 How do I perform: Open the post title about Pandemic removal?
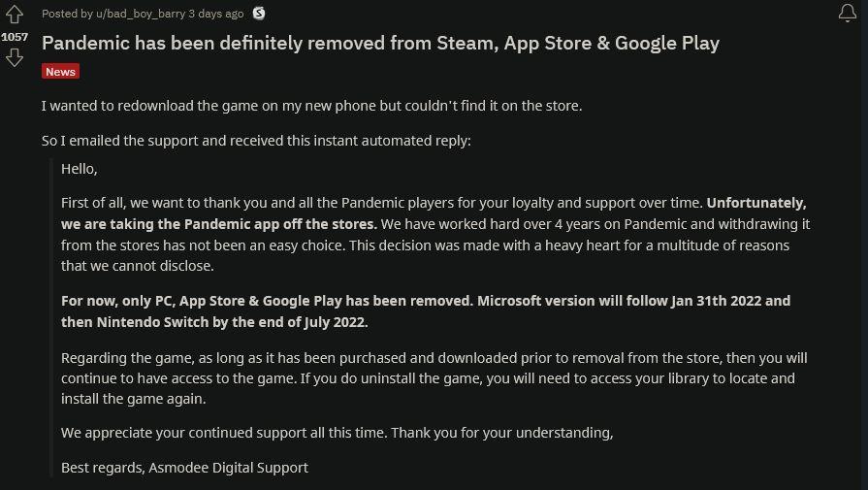point(380,44)
